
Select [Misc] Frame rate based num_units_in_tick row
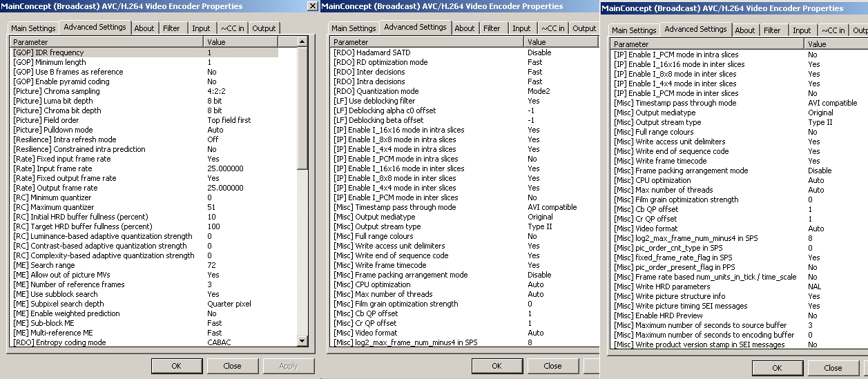(739, 277)
